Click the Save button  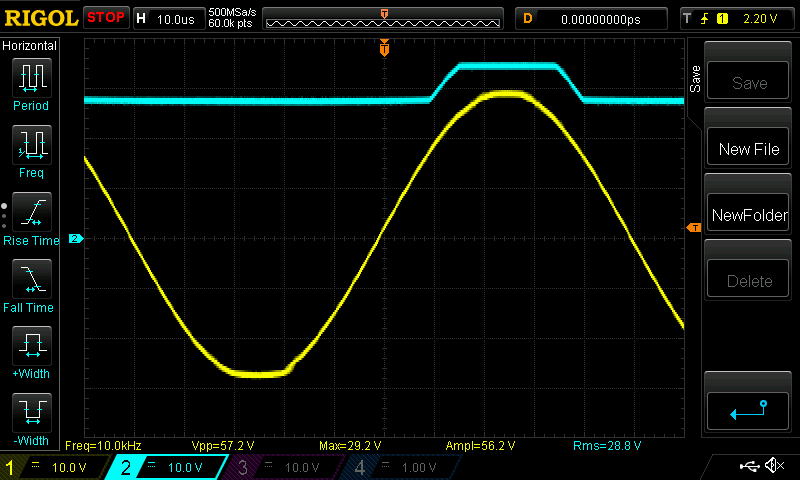tap(748, 81)
